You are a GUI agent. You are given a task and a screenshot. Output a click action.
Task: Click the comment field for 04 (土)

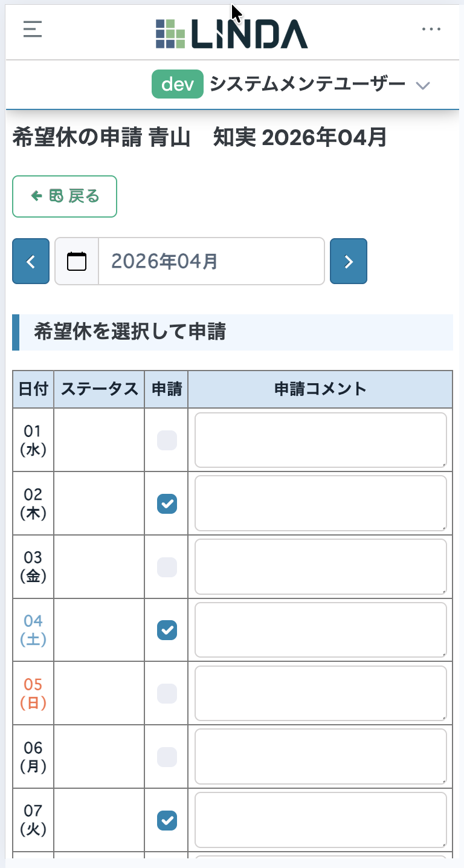point(321,630)
